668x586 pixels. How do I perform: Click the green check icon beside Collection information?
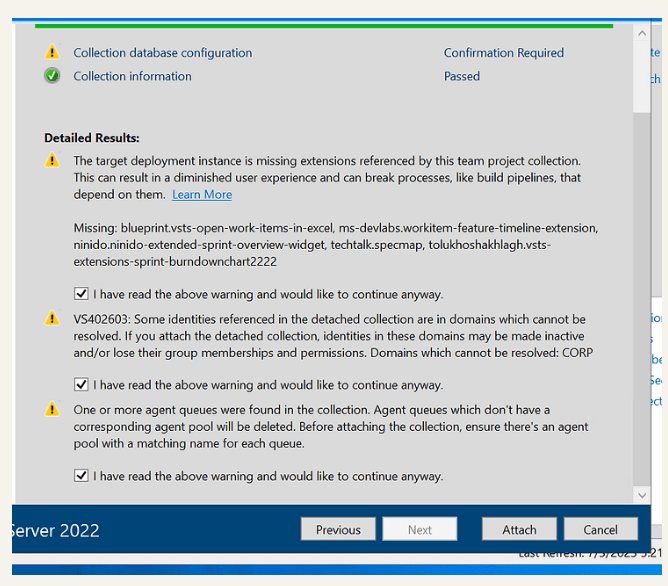[x=52, y=76]
